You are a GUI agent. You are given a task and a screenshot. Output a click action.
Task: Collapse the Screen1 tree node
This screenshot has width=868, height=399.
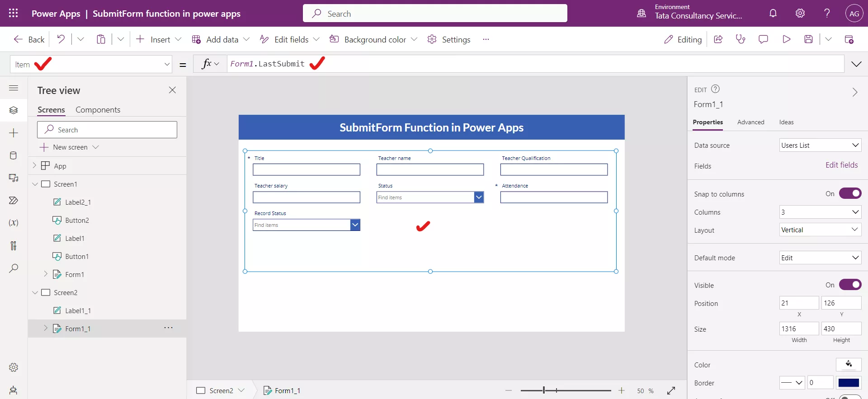35,184
